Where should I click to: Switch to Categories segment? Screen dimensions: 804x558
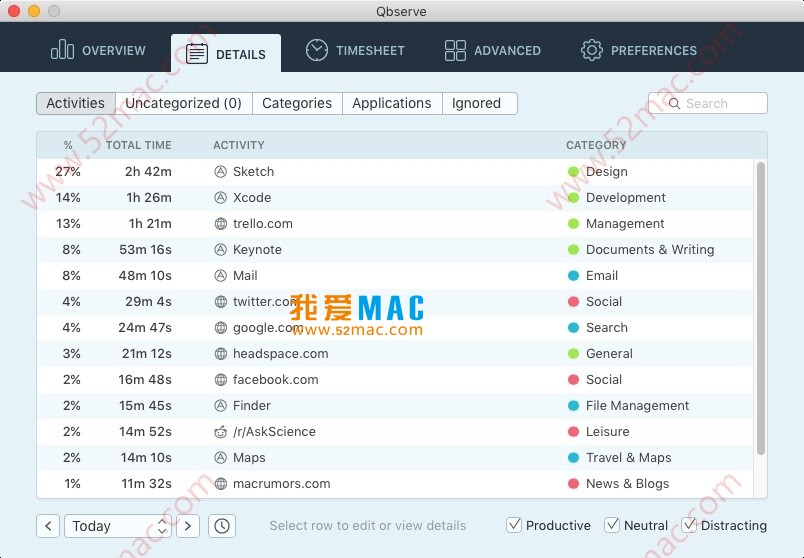point(297,103)
